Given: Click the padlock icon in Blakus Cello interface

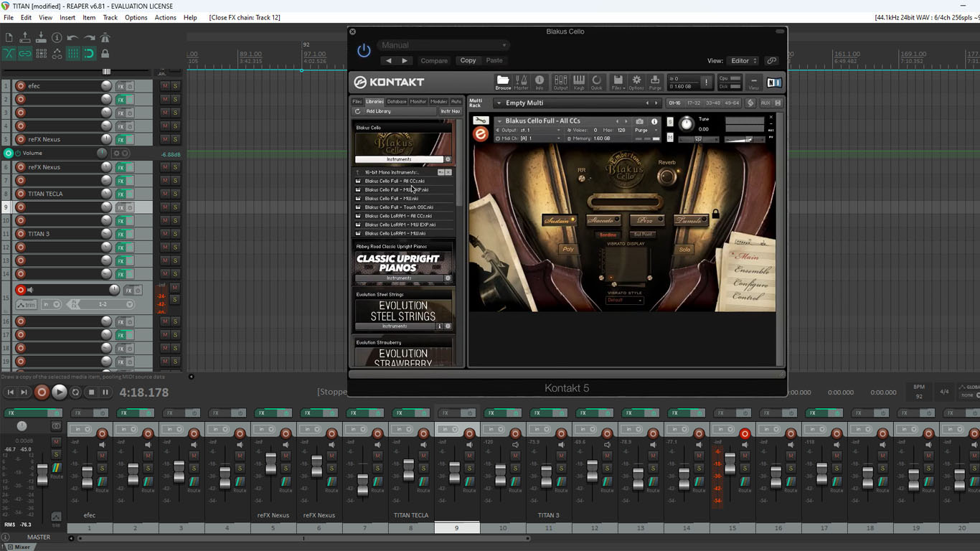Looking at the screenshot, I should (x=715, y=214).
